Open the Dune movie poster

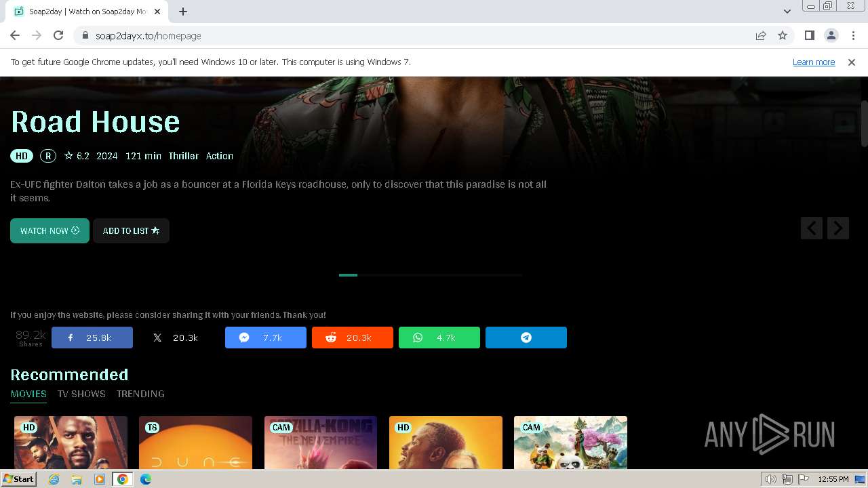[195, 443]
